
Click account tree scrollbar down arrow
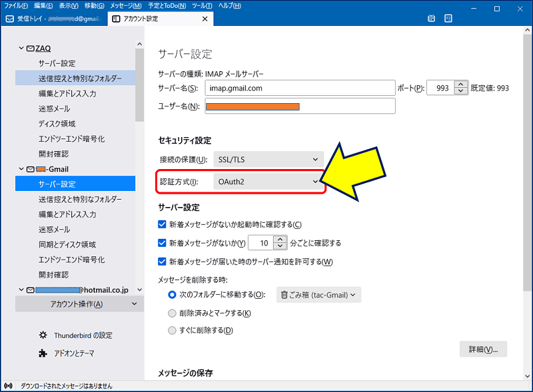139,290
